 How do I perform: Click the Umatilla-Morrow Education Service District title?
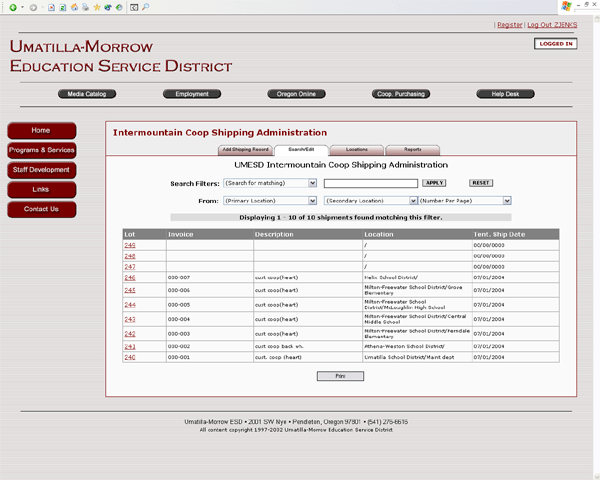[121, 56]
